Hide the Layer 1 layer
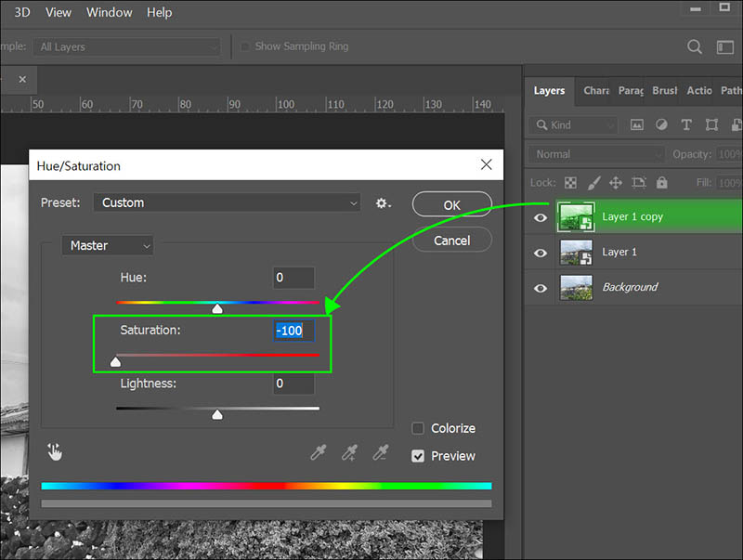The height and width of the screenshot is (560, 743). tap(541, 253)
